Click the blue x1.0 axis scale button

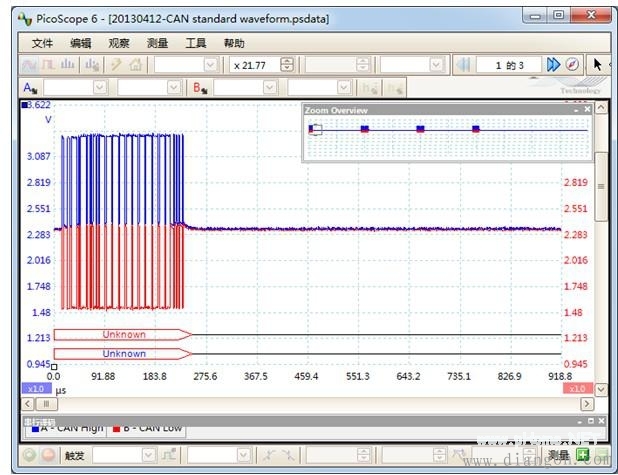(x=35, y=388)
